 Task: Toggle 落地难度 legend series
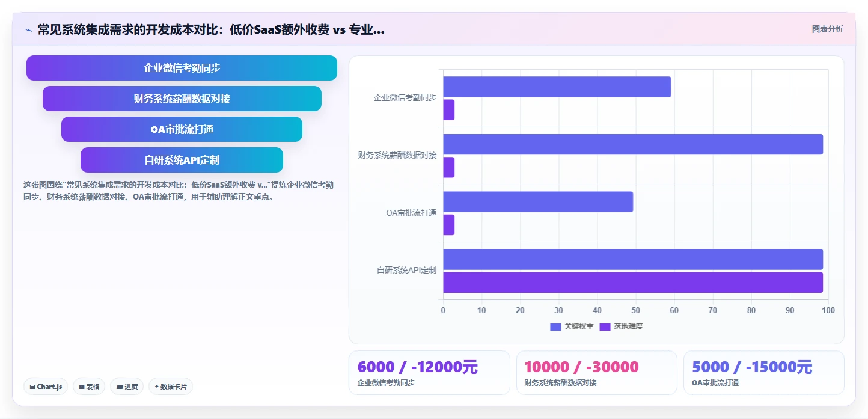point(621,326)
